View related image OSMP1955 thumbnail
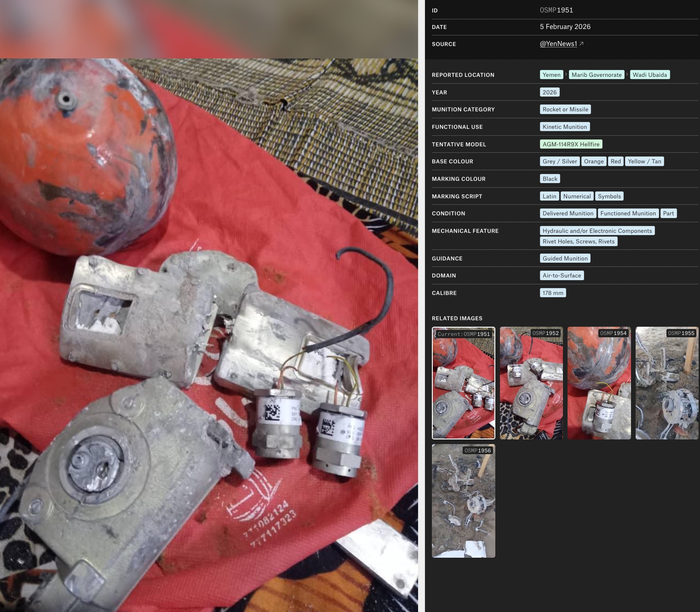700x612 pixels. click(x=666, y=383)
